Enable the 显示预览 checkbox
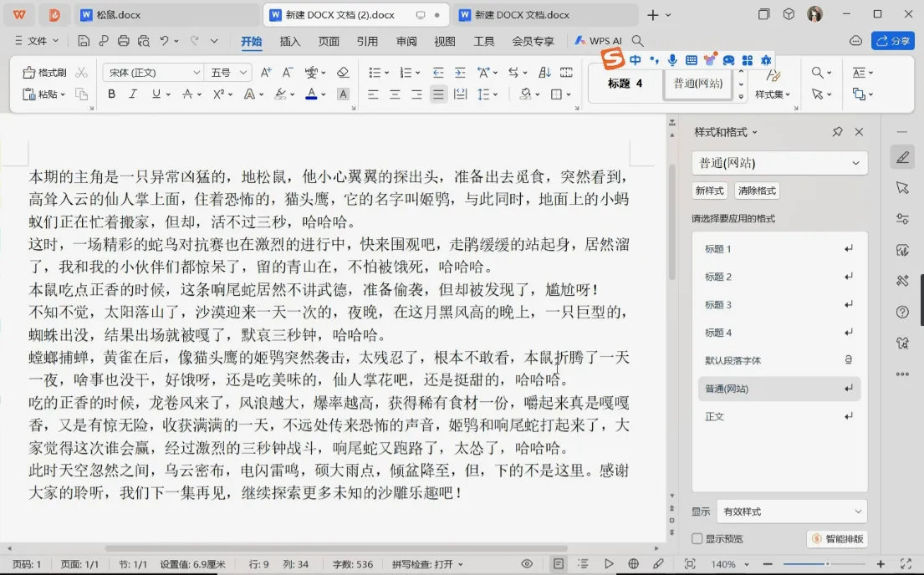Image resolution: width=924 pixels, height=575 pixels. pos(697,538)
